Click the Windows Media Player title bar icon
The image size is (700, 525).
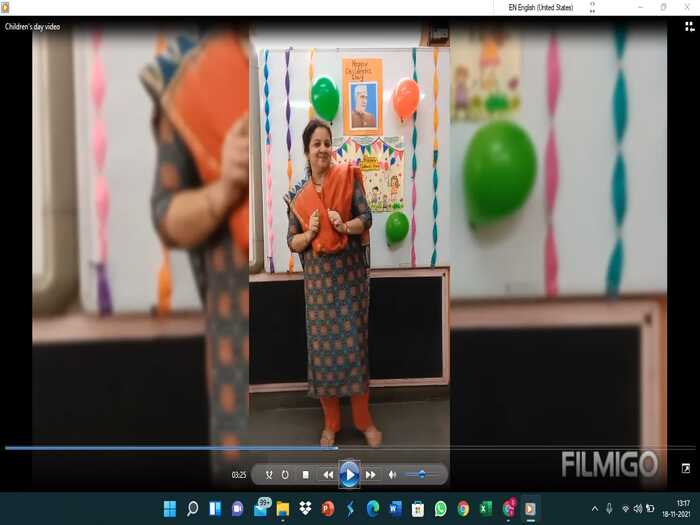(5, 7)
